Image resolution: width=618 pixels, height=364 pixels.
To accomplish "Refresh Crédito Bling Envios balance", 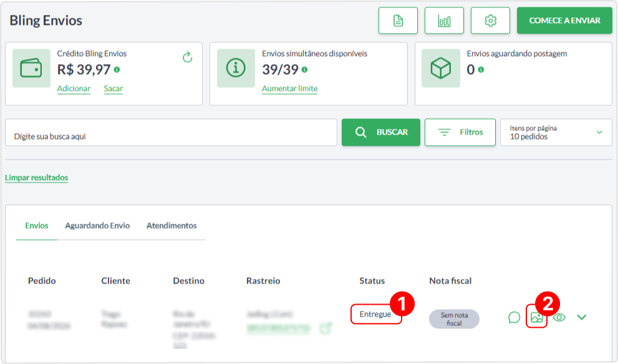I will [x=188, y=57].
